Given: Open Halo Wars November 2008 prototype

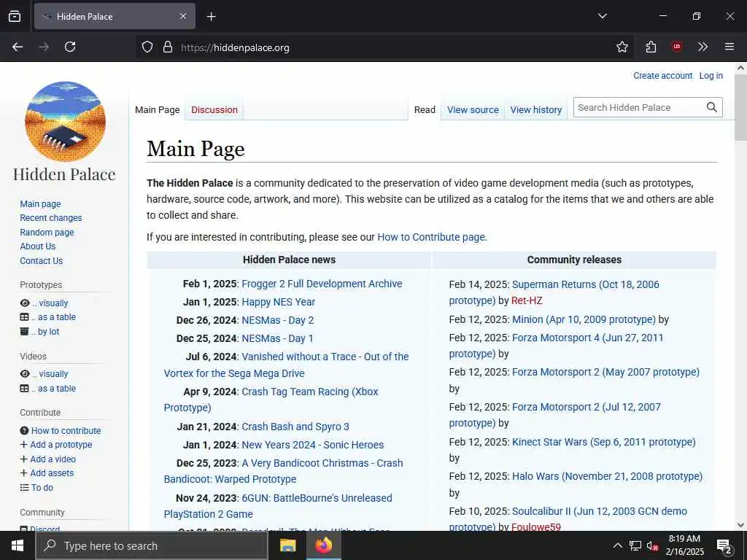Looking at the screenshot, I should (608, 476).
